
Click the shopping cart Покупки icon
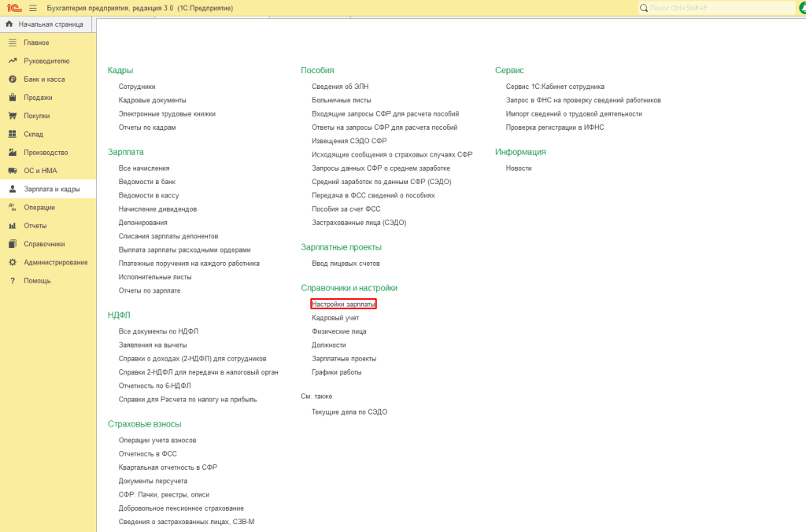click(x=13, y=116)
